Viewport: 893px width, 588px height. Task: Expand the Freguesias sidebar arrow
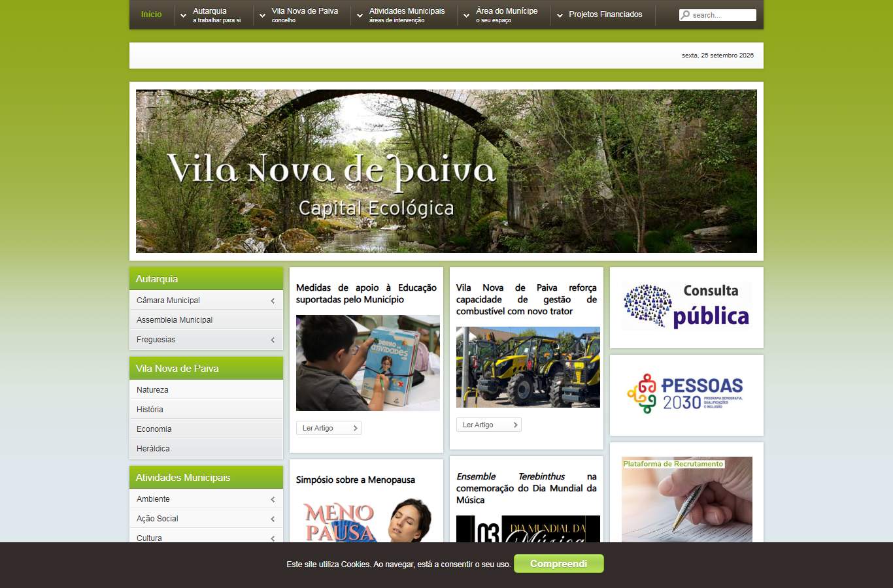(273, 340)
